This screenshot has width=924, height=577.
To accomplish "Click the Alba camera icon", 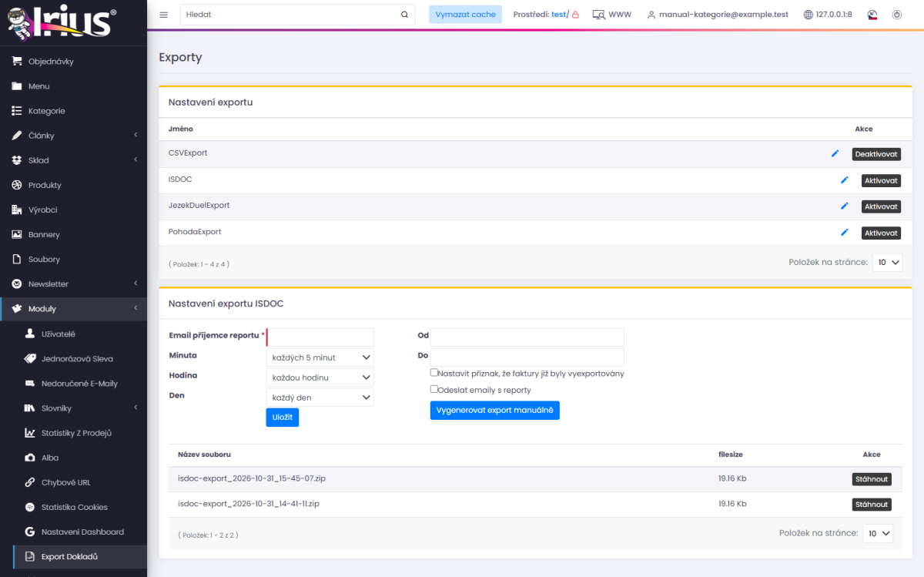I will (x=30, y=458).
